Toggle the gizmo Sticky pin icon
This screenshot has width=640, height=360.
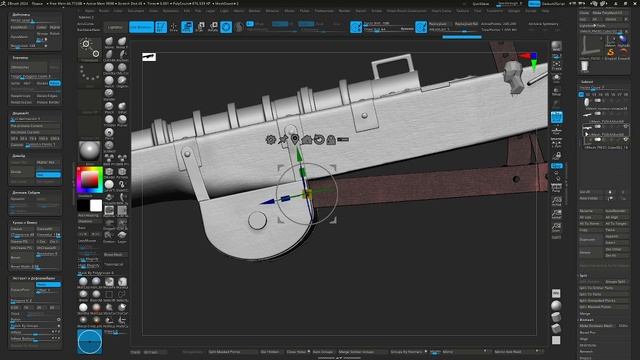[283, 140]
